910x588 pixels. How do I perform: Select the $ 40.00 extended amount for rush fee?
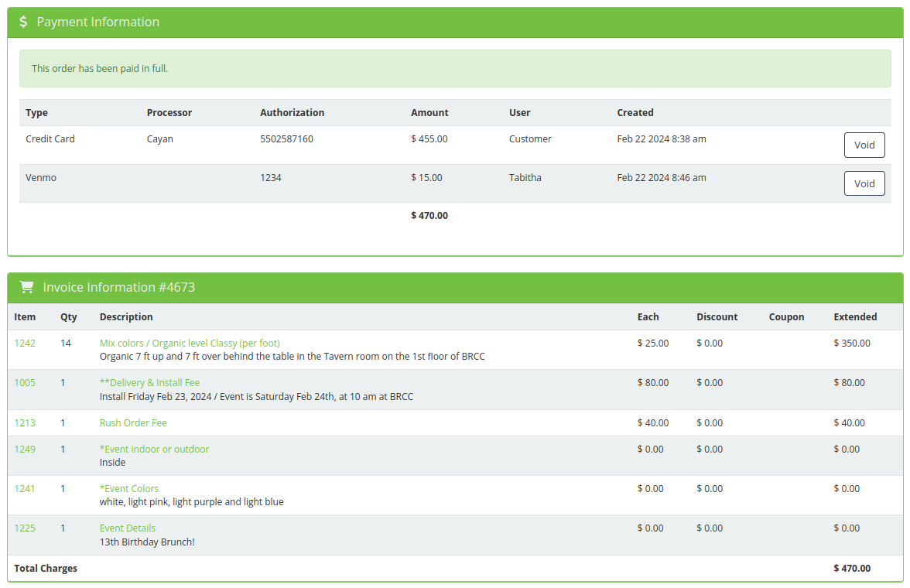pos(849,422)
